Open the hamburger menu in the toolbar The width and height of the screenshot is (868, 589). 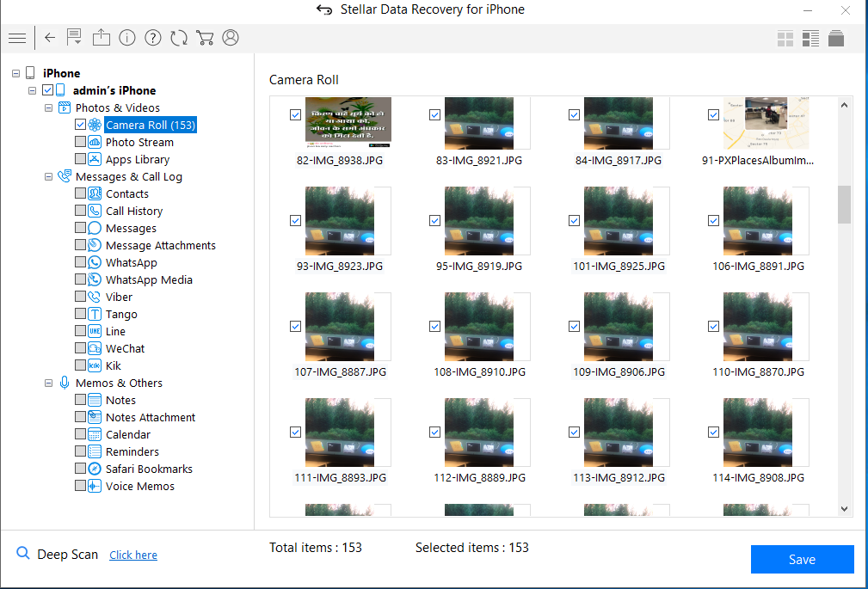point(16,38)
